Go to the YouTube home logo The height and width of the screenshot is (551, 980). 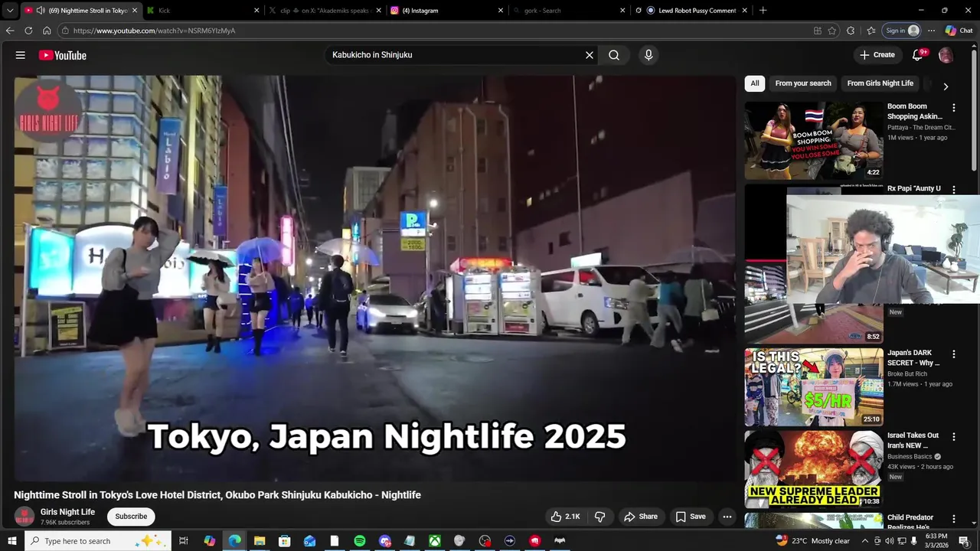[63, 55]
